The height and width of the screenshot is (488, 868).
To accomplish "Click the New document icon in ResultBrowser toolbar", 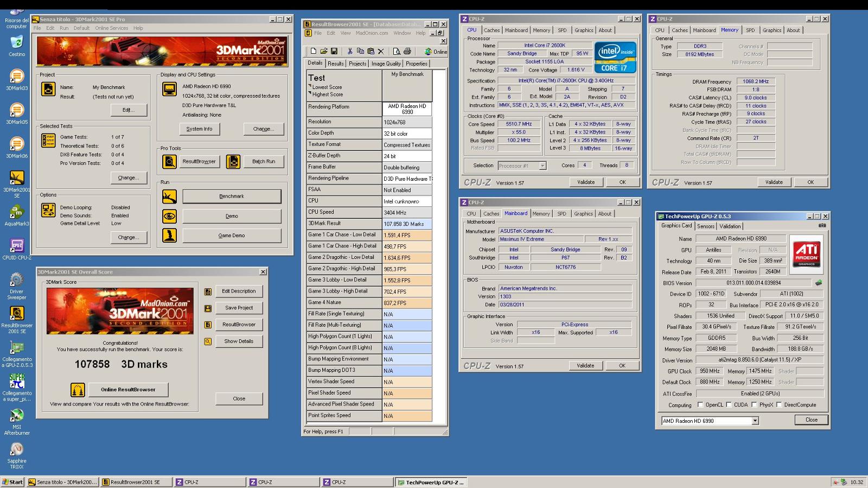I will tap(313, 51).
